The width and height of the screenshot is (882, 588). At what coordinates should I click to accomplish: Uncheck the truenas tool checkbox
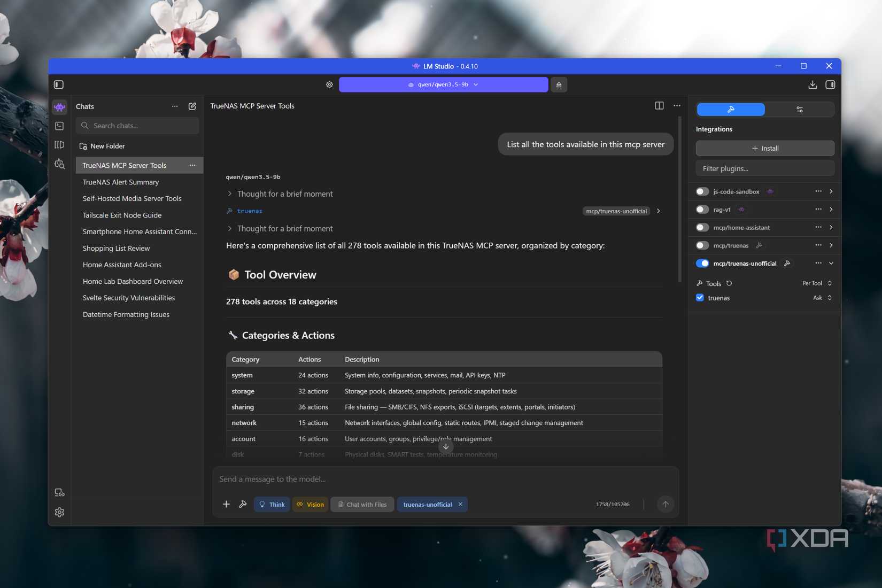(699, 298)
